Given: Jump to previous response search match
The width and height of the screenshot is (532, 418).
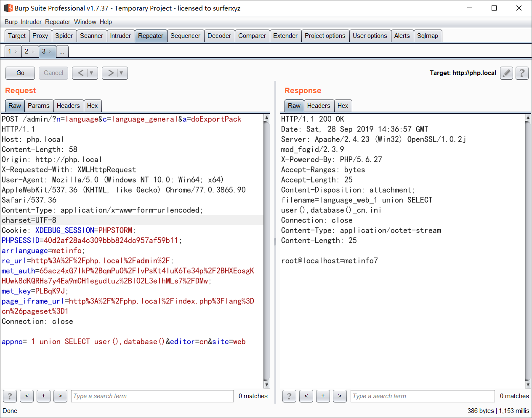Looking at the screenshot, I should [x=306, y=396].
